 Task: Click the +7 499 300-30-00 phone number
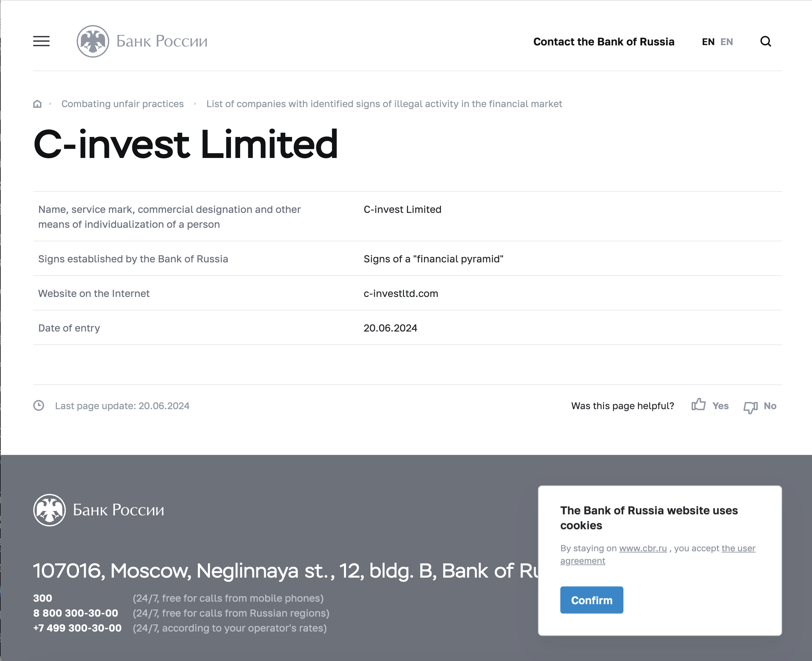[x=77, y=628]
